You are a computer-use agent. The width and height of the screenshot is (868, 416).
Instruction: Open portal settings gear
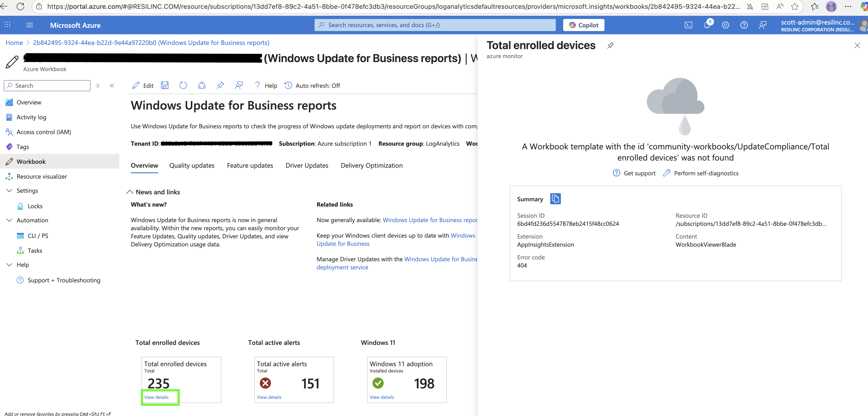click(x=725, y=25)
